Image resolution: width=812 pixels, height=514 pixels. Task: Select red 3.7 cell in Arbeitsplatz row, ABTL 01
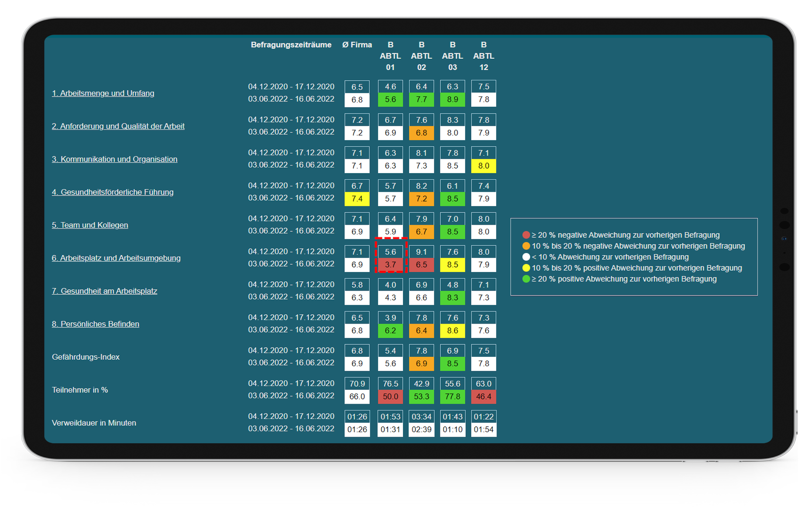[x=390, y=265]
